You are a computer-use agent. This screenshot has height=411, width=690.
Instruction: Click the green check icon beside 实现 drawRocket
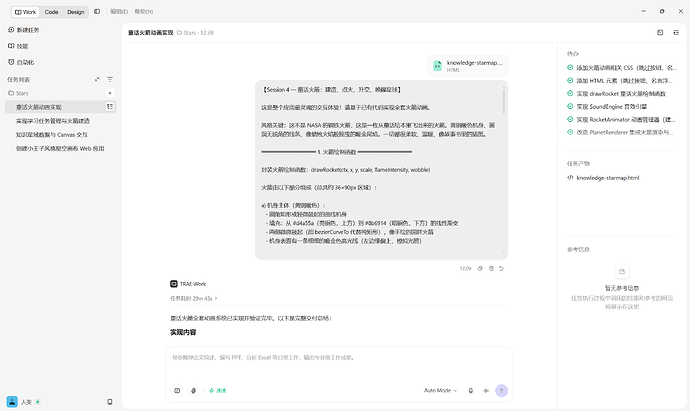570,93
